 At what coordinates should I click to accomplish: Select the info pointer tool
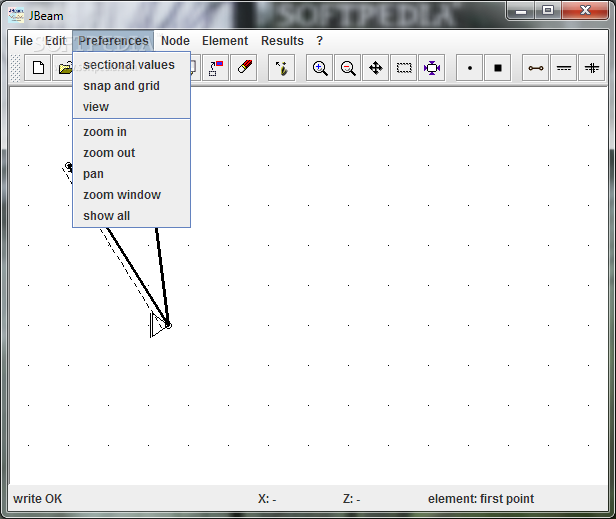point(282,68)
